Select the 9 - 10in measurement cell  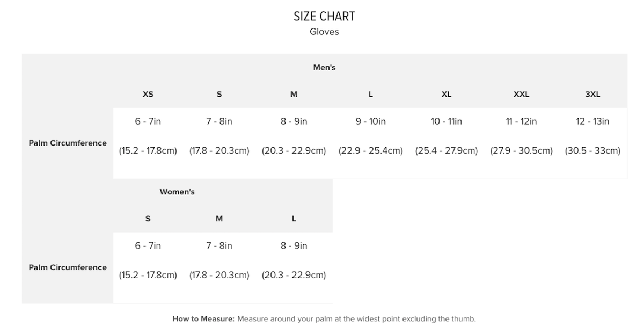pos(370,121)
